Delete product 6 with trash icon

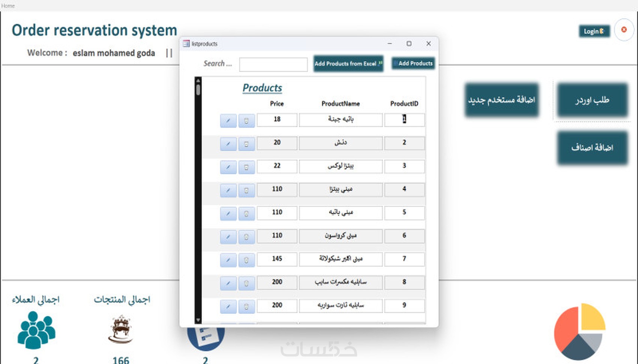pos(247,237)
